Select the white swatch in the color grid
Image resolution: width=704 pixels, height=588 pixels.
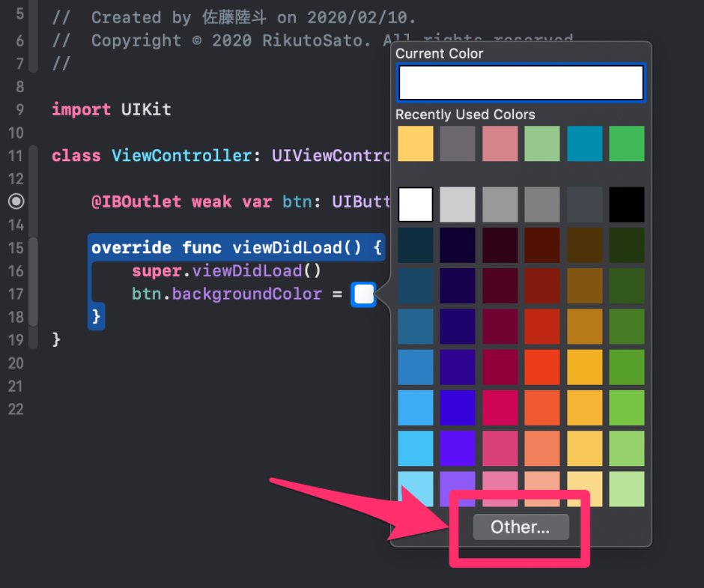tap(415, 204)
